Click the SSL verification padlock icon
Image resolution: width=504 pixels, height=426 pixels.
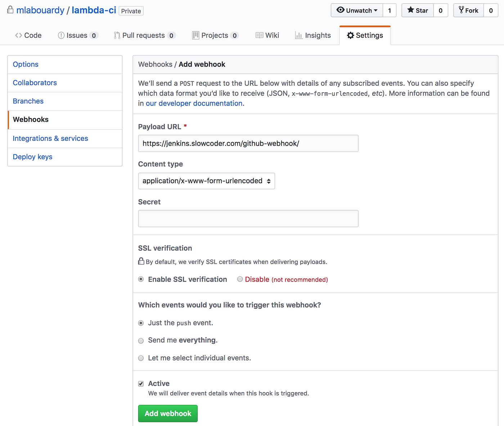141,261
